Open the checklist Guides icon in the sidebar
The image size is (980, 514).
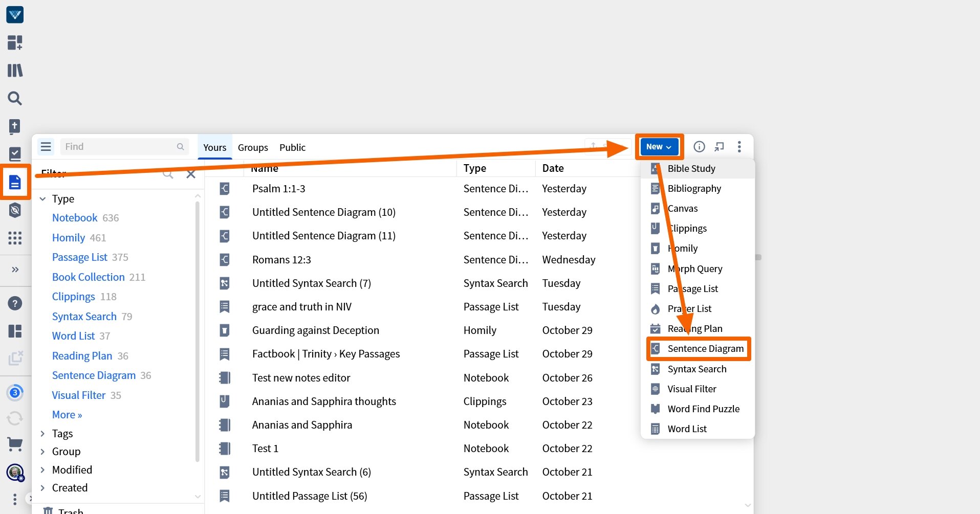click(15, 154)
